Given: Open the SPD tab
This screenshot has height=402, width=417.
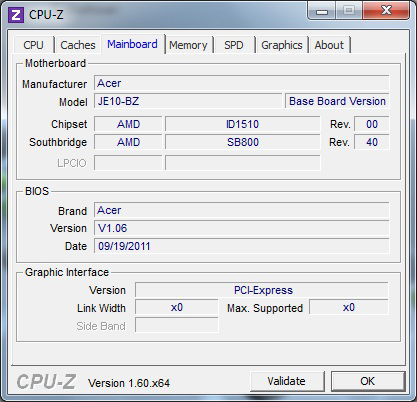Looking at the screenshot, I should click(234, 45).
